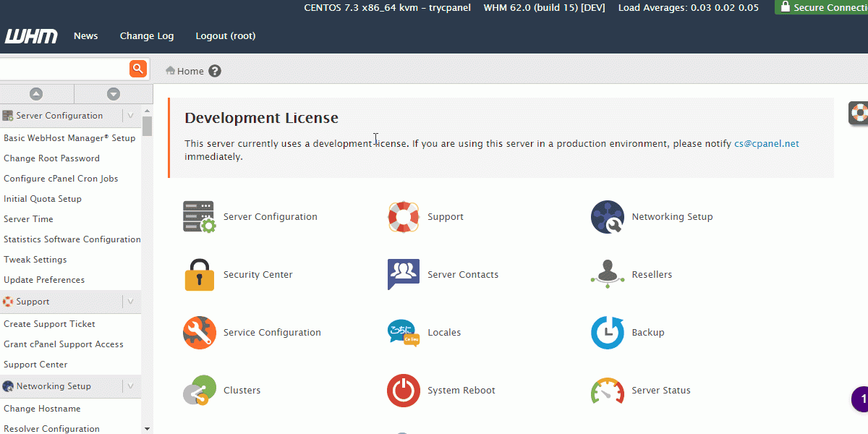This screenshot has height=434, width=868.
Task: Open Update Preferences
Action: (44, 280)
